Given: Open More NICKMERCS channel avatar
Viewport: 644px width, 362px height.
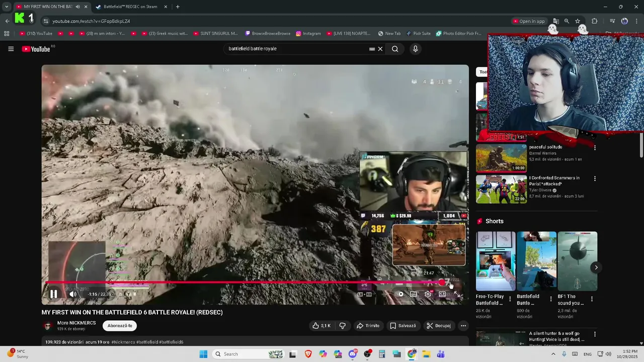Looking at the screenshot, I should pyautogui.click(x=48, y=326).
